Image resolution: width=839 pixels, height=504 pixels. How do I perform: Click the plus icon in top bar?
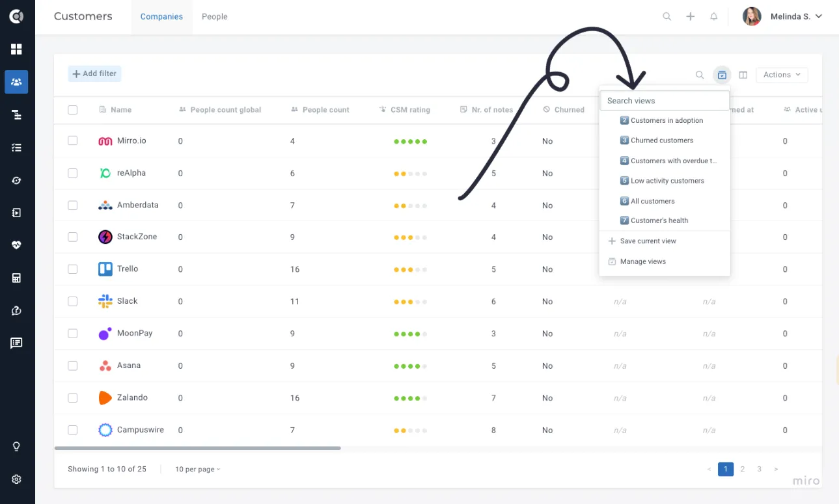click(691, 17)
